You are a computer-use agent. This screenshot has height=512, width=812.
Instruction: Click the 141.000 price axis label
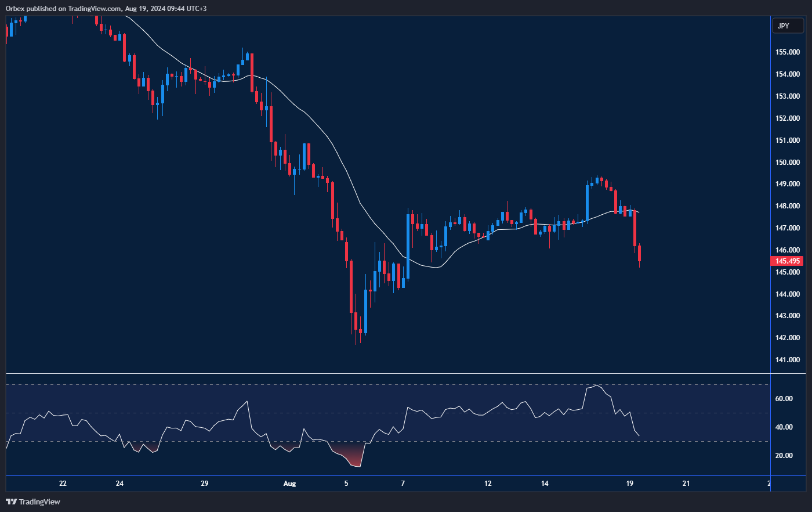[x=788, y=360]
